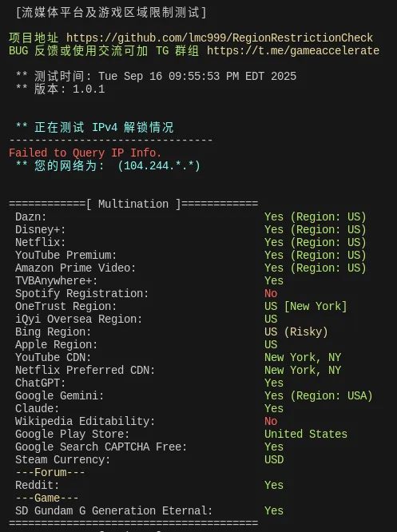Click the Steam Currency USD value
397x532 pixels.
pyautogui.click(x=274, y=460)
